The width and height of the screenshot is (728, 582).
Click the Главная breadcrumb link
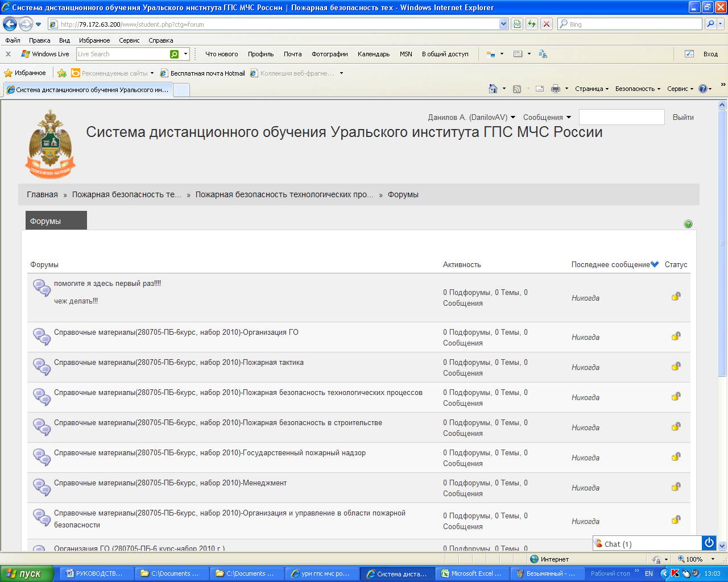click(x=42, y=194)
